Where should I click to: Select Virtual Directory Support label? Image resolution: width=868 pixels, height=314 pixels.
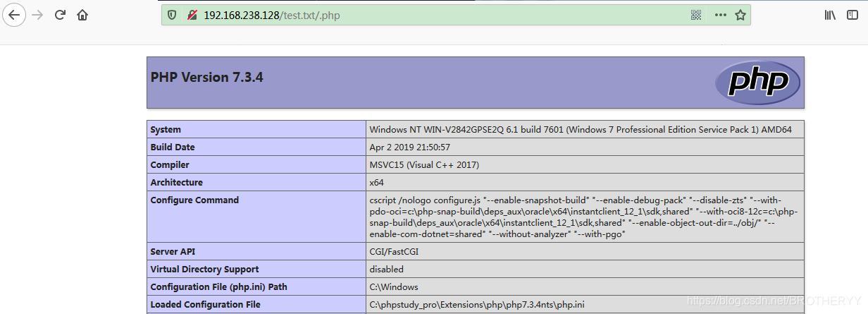tap(204, 270)
